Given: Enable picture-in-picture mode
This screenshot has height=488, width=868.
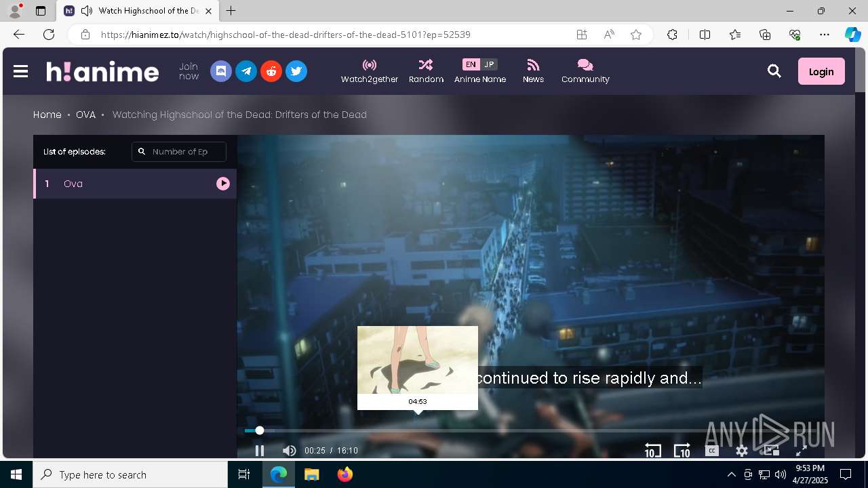Looking at the screenshot, I should [x=771, y=451].
